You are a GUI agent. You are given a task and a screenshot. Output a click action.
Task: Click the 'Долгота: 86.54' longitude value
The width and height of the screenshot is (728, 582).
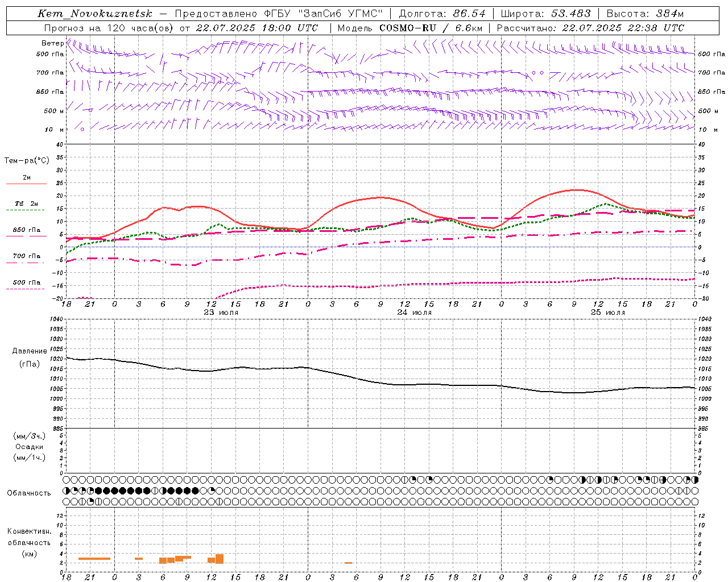[442, 14]
